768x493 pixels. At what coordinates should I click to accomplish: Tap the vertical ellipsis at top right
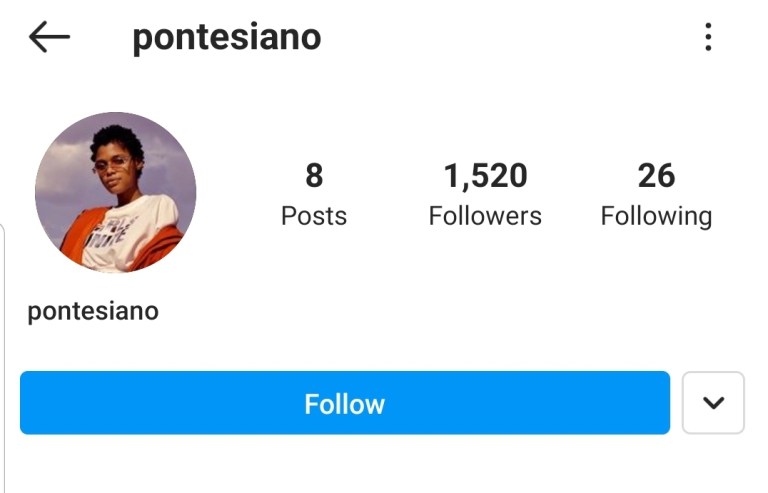point(708,38)
